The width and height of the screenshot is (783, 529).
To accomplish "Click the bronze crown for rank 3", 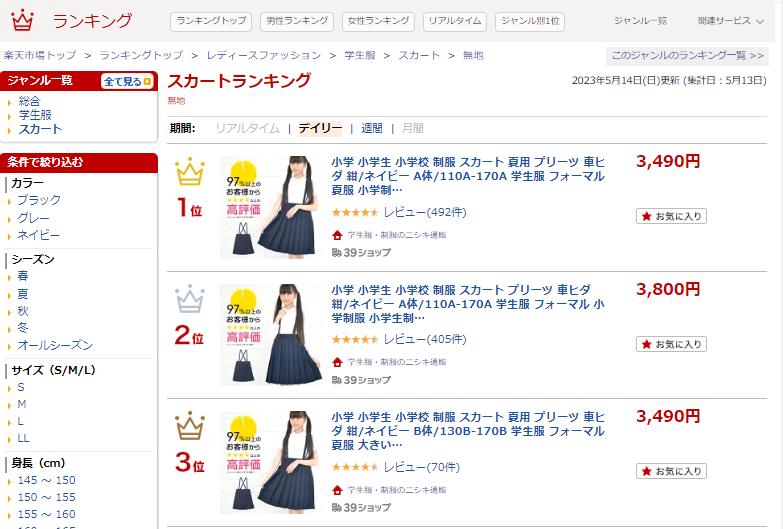I will coord(190,426).
